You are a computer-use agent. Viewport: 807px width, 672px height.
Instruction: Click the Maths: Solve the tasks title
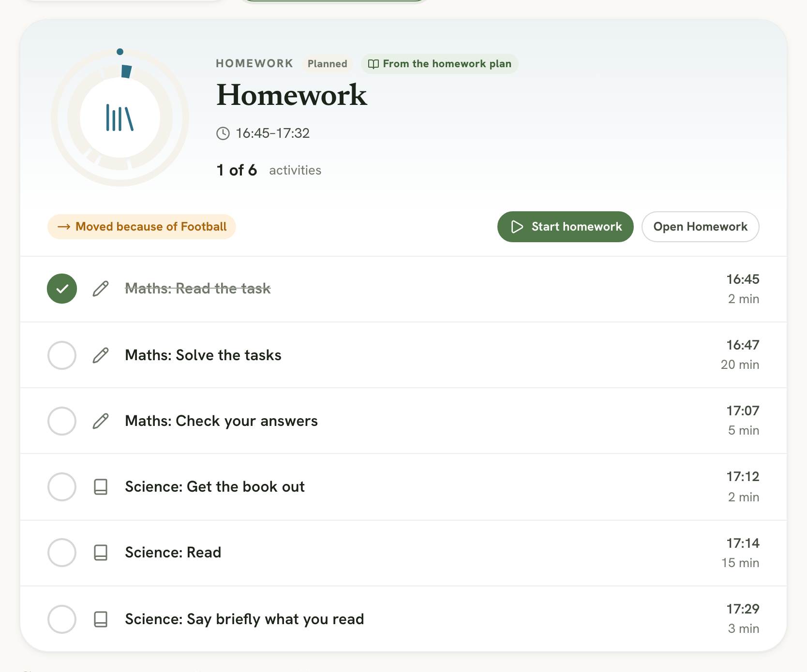pos(203,355)
